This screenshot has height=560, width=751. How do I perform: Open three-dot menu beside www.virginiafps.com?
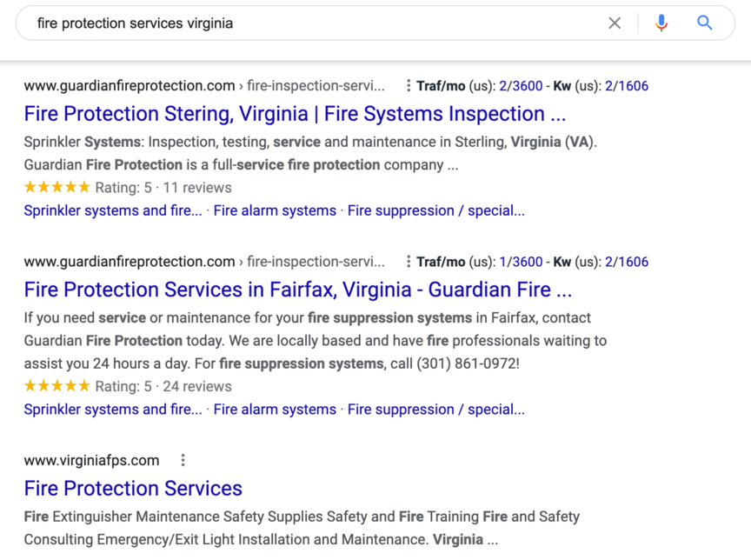tap(183, 460)
